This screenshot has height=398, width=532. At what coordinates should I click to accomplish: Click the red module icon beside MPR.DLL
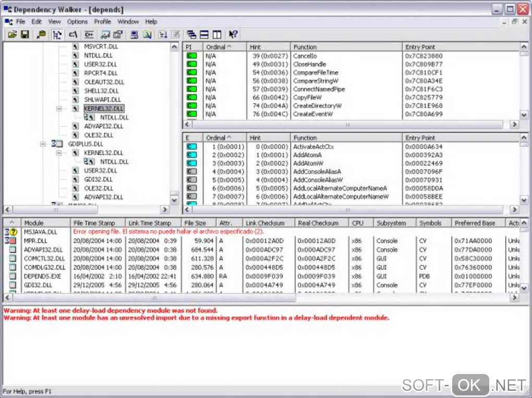tap(12, 241)
